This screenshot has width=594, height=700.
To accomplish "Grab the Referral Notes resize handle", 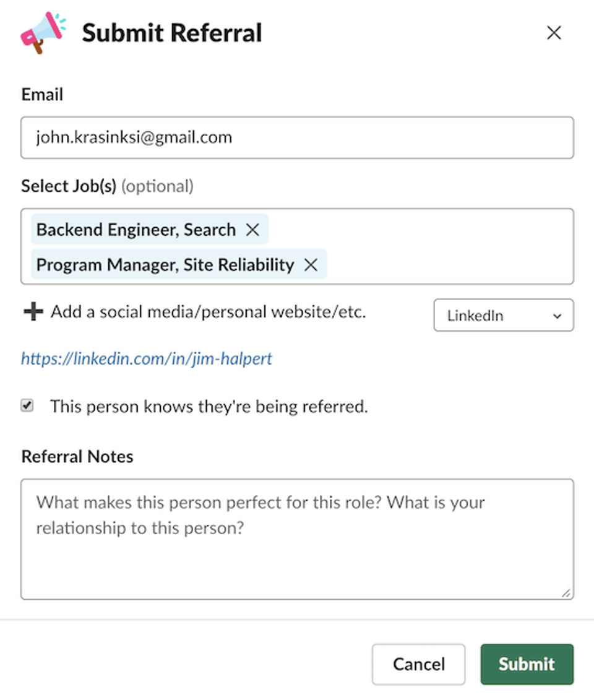I will point(566,593).
